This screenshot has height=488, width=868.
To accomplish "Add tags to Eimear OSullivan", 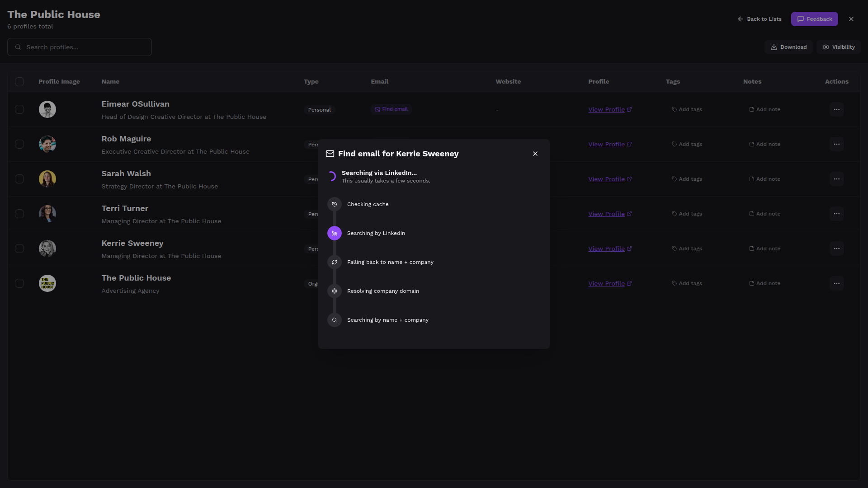I will click(x=687, y=109).
